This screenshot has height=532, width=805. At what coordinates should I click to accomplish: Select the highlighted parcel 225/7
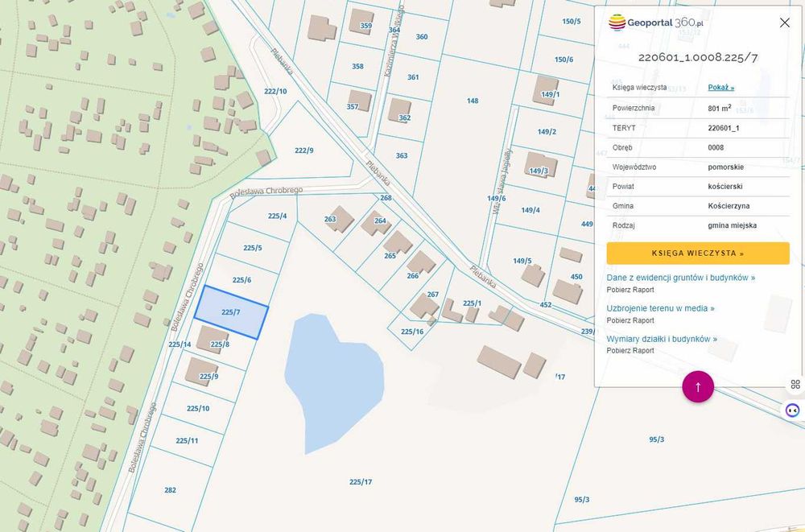[x=231, y=312]
